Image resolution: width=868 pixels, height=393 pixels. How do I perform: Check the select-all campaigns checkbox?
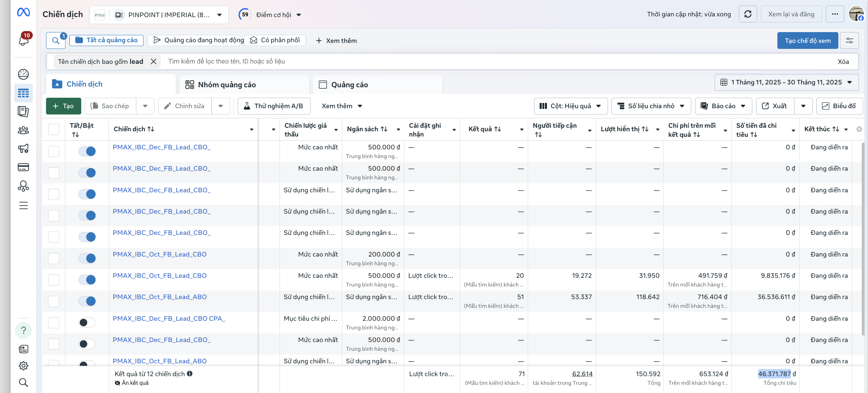pos(54,129)
